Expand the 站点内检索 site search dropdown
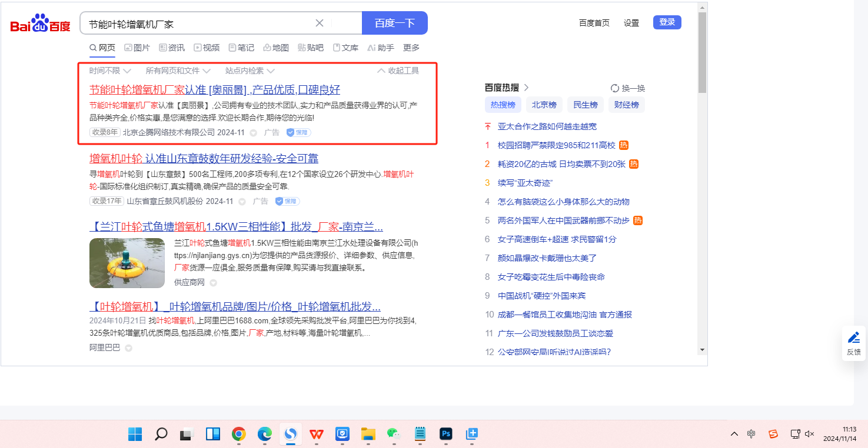The image size is (868, 448). pyautogui.click(x=250, y=71)
